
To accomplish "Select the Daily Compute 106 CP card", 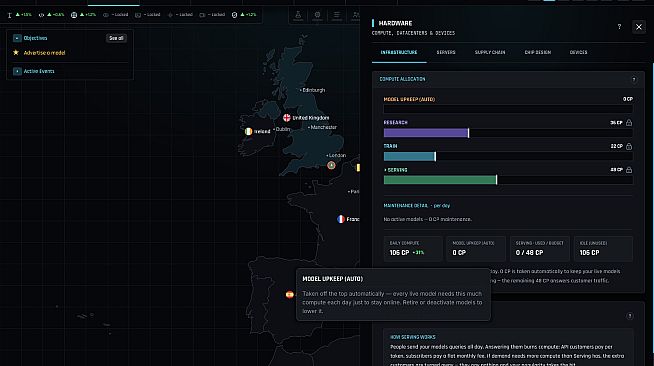I will pos(413,248).
